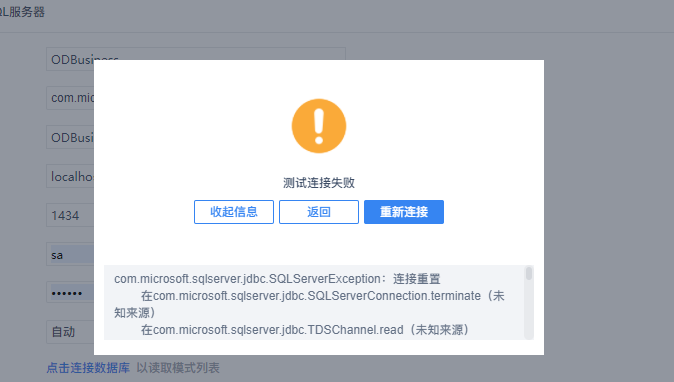The width and height of the screenshot is (674, 382).
Task: Click the TDSChannel.read stack trace line
Action: (x=305, y=330)
